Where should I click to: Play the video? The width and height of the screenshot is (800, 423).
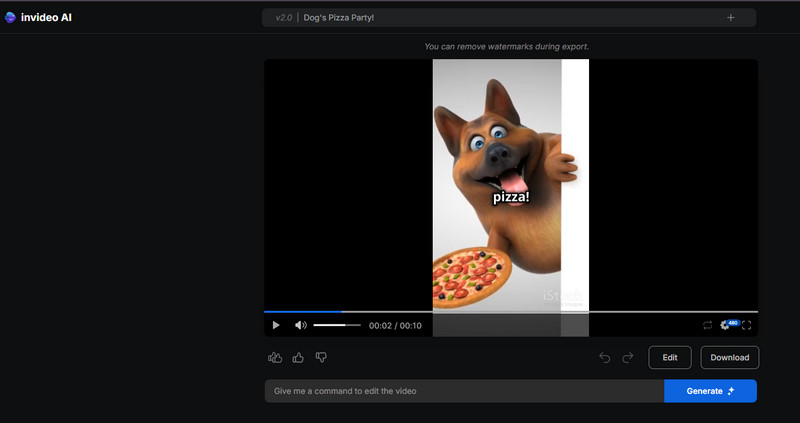pos(276,325)
